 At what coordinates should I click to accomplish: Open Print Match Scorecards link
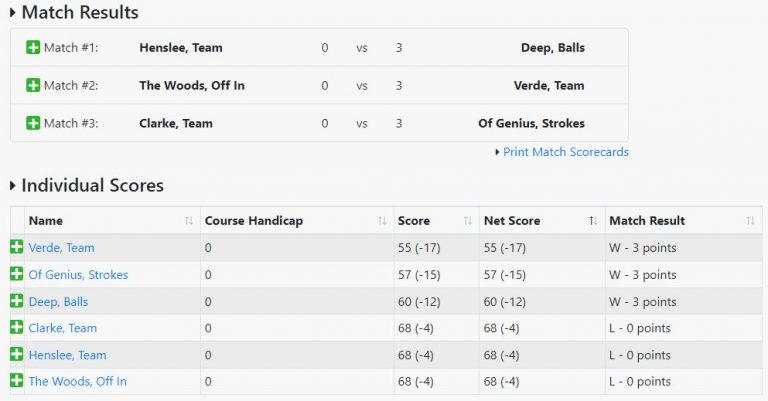565,152
